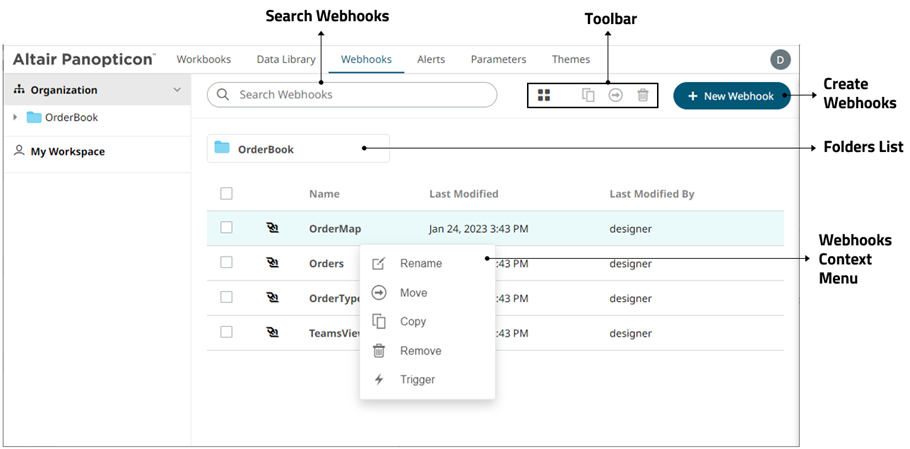Viewport: 910px width, 449px height.
Task: Open the user avatar D menu
Action: 780,60
